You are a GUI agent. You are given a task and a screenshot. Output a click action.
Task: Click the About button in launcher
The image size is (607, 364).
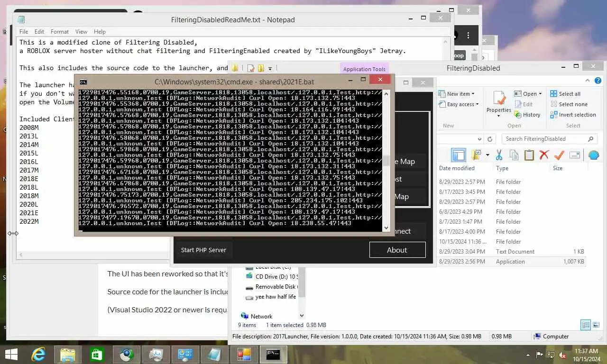coord(397,250)
